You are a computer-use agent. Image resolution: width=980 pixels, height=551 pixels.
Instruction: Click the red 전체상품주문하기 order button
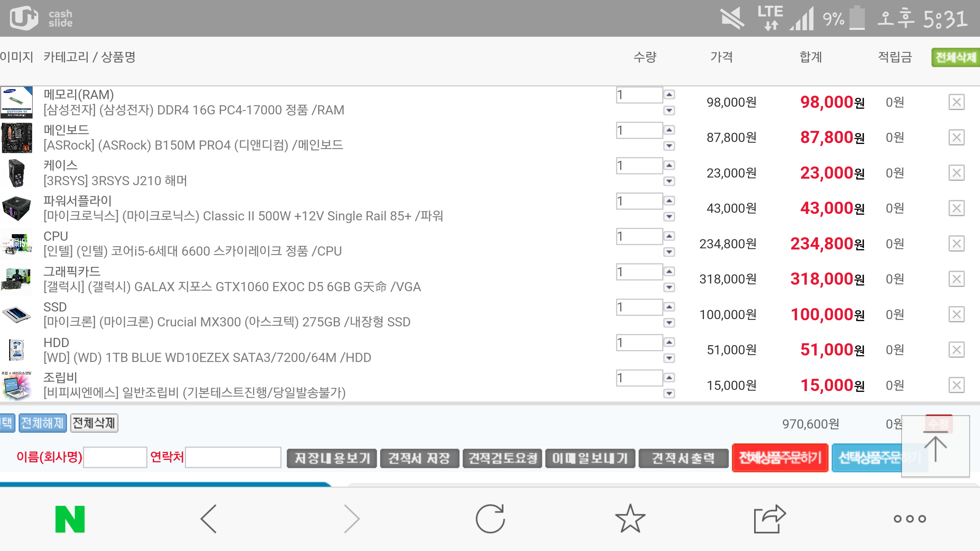pyautogui.click(x=780, y=458)
